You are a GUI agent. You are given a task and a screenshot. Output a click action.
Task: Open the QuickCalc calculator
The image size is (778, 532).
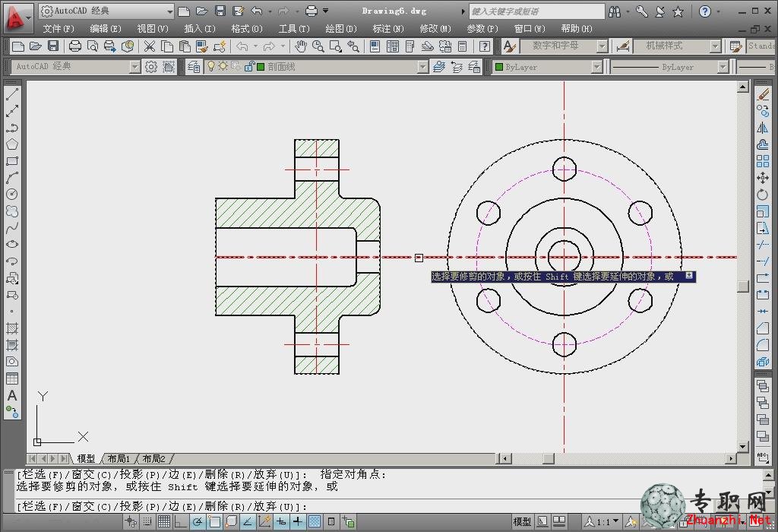(463, 46)
